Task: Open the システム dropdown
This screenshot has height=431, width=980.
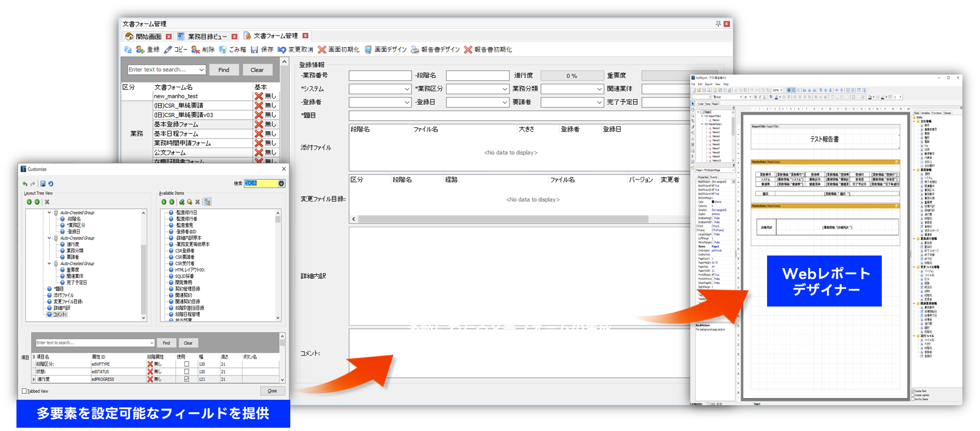Action: tap(407, 89)
